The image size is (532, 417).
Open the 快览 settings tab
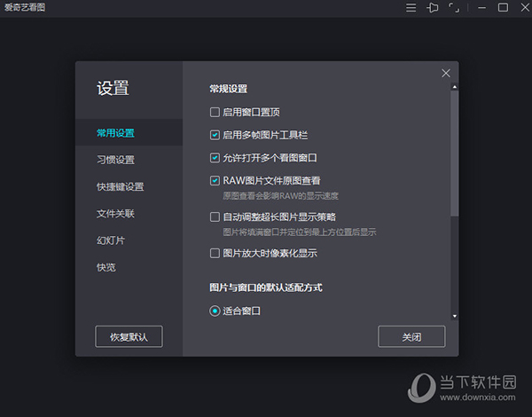click(x=106, y=267)
